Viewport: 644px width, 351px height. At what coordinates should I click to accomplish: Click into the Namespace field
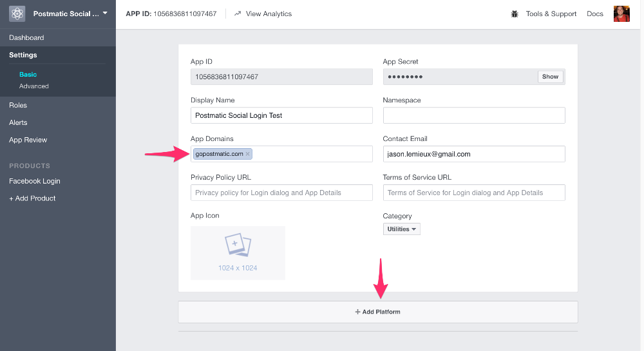474,115
